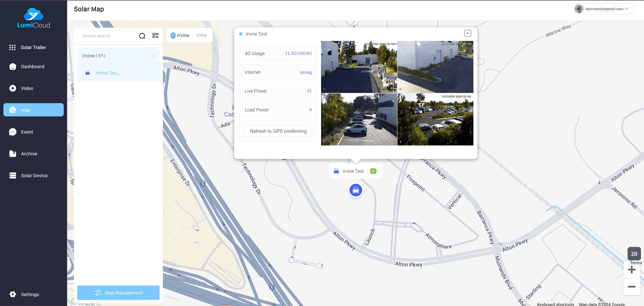Click the Archive folder icon
Image resolution: width=644 pixels, height=306 pixels.
point(13,154)
